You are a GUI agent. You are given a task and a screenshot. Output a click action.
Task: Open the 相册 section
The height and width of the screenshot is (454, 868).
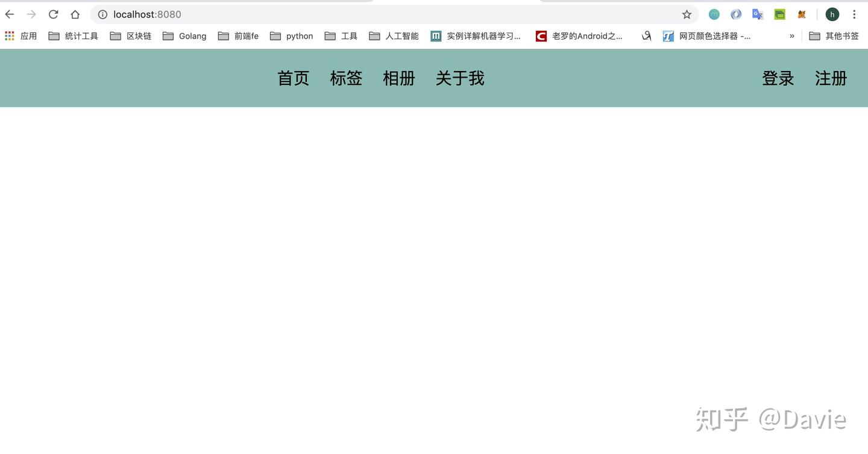[399, 78]
